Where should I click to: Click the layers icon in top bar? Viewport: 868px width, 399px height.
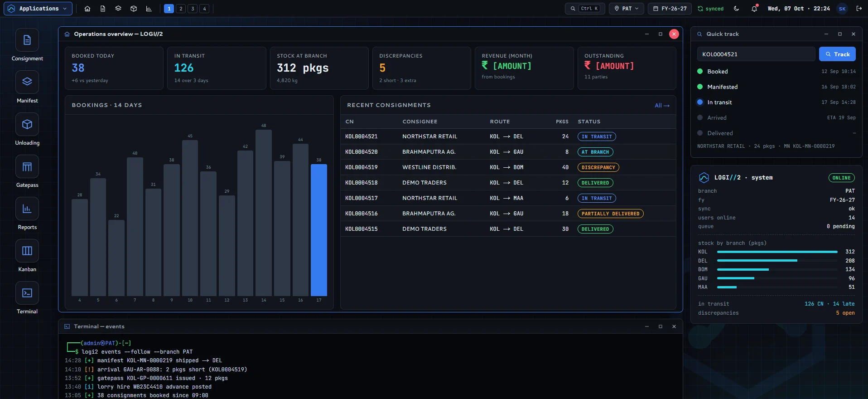click(x=118, y=9)
